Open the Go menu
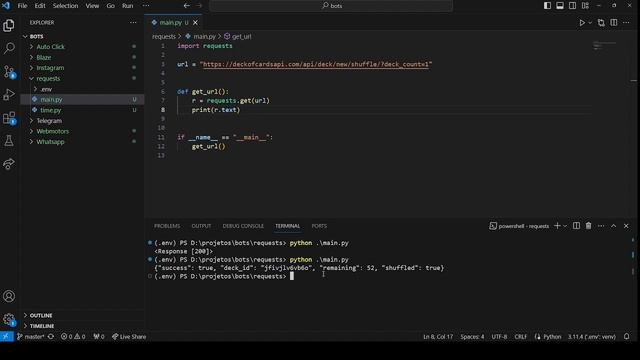 (111, 6)
